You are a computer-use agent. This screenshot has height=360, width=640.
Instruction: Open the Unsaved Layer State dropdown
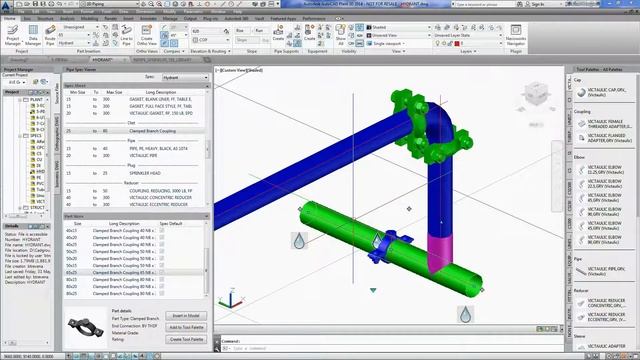point(468,36)
